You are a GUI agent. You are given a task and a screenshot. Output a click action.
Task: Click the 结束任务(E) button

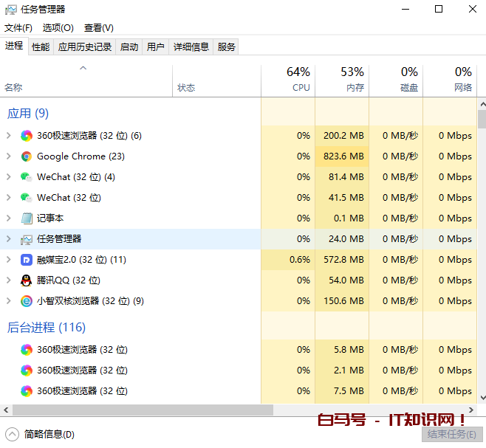451,435
